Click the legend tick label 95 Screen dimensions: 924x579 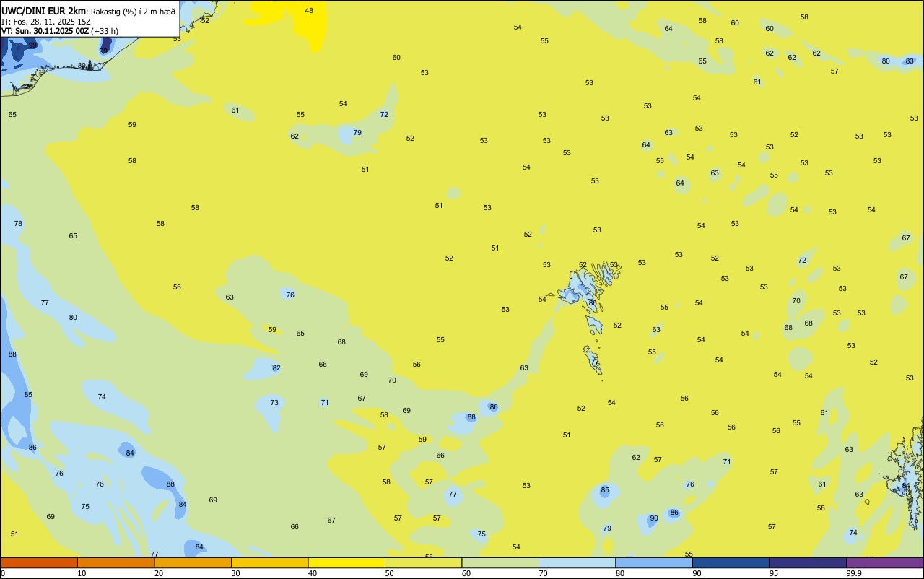[774, 573]
